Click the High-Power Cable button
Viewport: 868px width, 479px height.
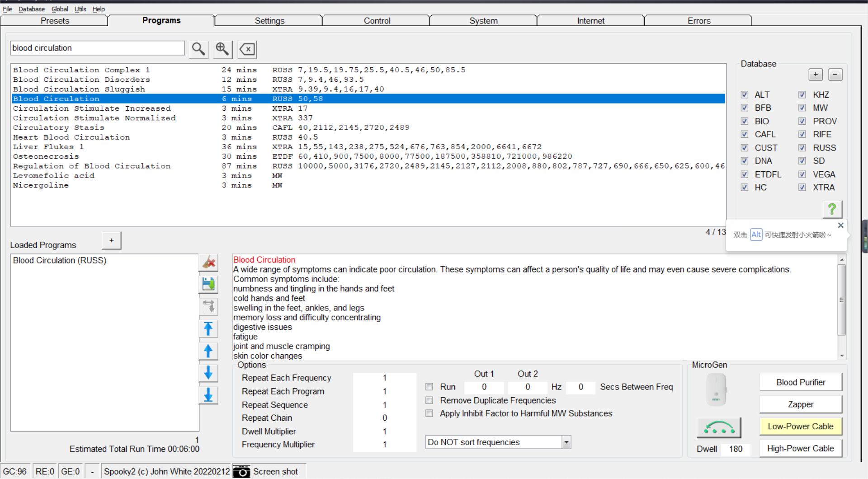click(800, 448)
